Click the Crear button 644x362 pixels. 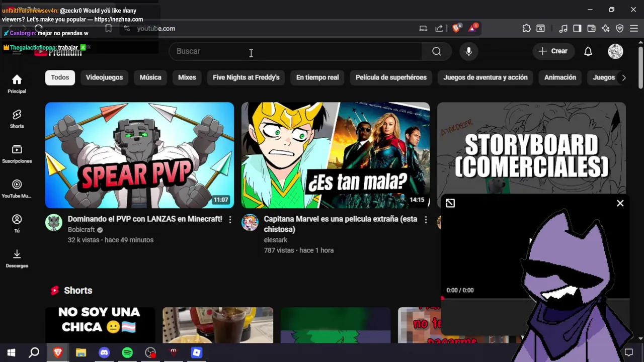click(x=553, y=51)
